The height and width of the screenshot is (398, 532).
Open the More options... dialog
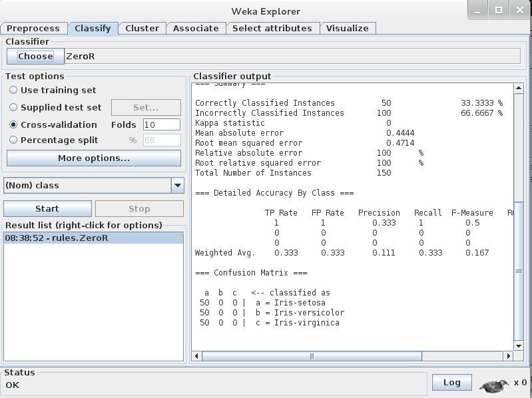click(94, 158)
